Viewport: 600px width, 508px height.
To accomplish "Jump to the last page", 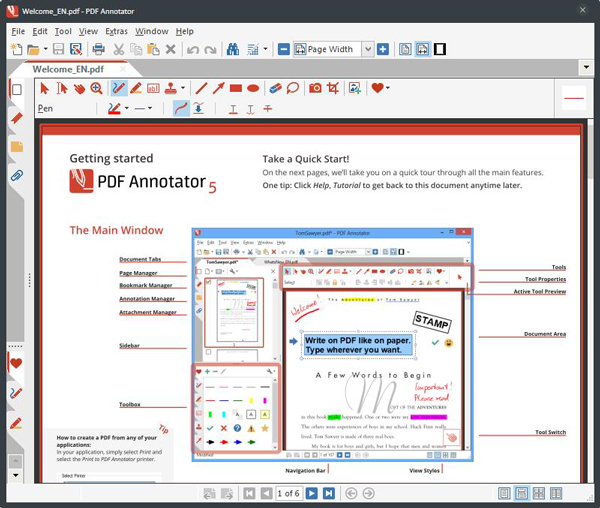I will (329, 493).
